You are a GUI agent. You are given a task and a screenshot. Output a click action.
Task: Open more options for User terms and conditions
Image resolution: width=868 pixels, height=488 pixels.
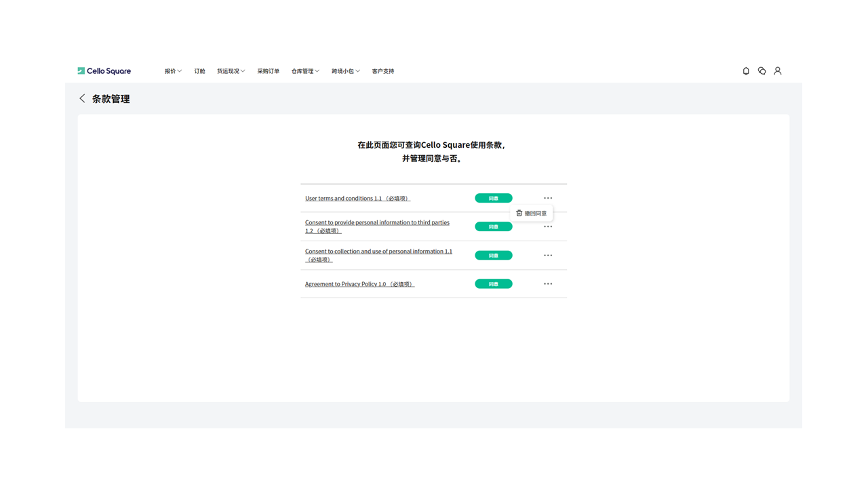coord(548,199)
